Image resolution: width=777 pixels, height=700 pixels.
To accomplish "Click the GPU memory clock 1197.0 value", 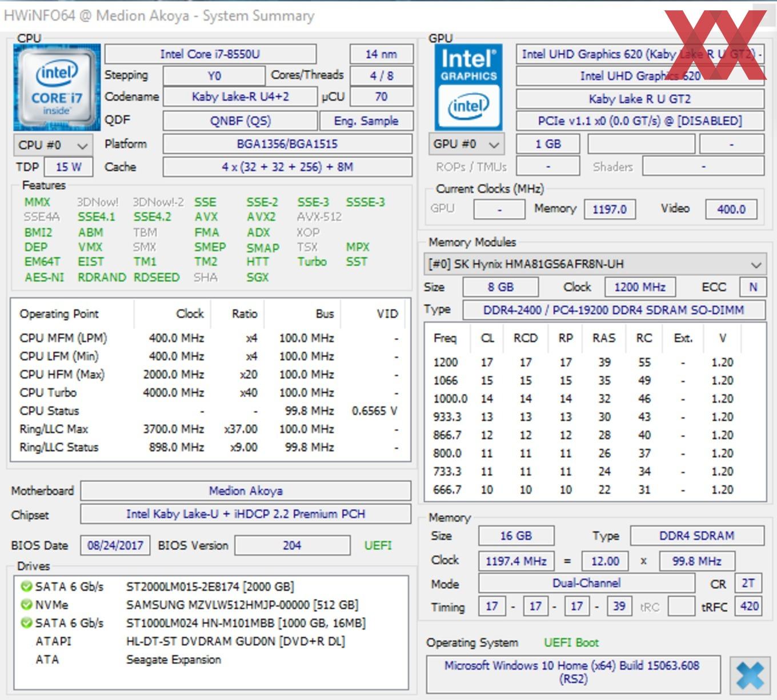I will click(x=610, y=210).
